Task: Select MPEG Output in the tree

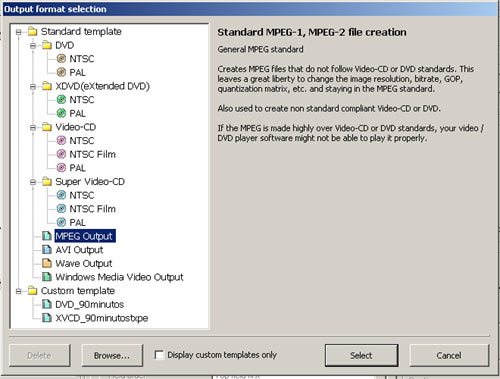Action: pos(85,236)
